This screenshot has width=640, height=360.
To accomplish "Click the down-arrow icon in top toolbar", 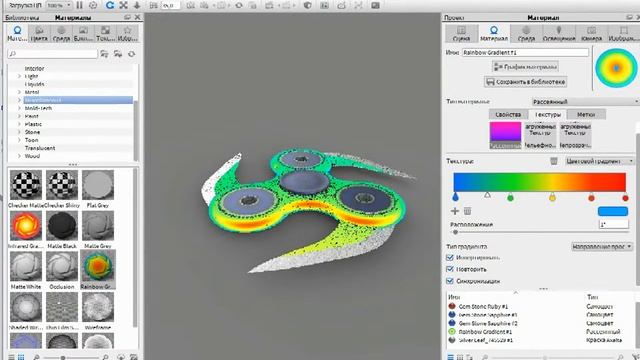I will point(137,5).
